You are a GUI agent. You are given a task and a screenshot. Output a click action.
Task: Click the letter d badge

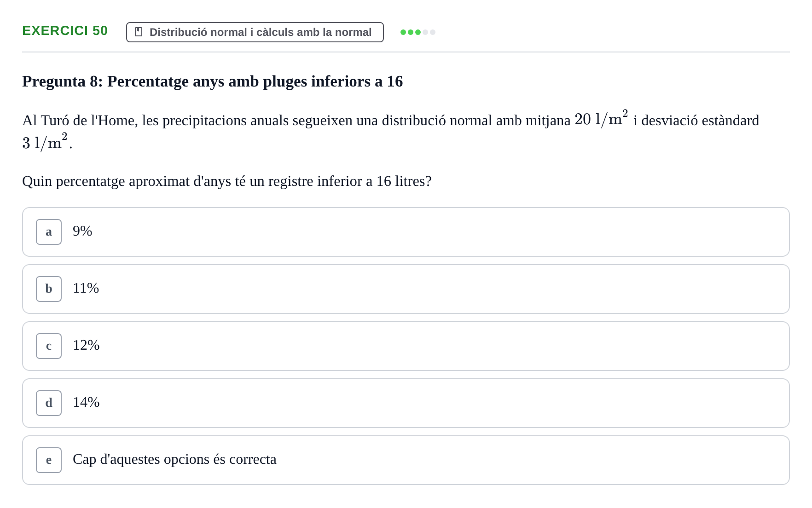pos(49,403)
